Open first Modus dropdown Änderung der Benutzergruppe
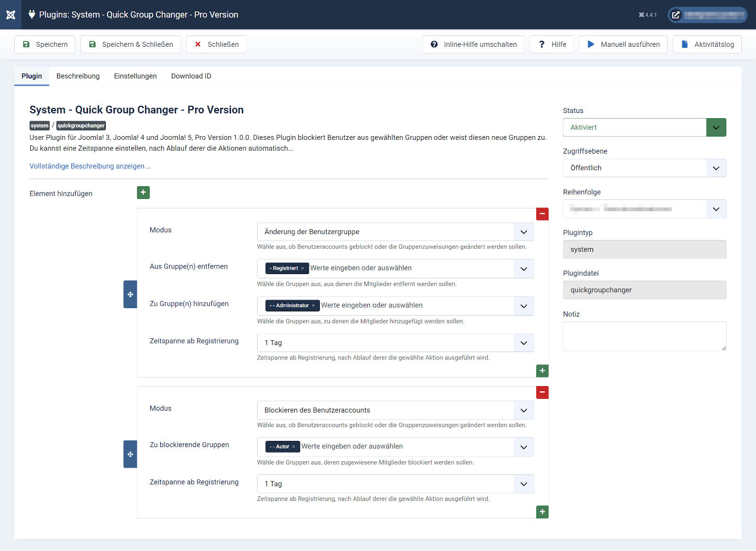The width and height of the screenshot is (756, 551). 395,232
